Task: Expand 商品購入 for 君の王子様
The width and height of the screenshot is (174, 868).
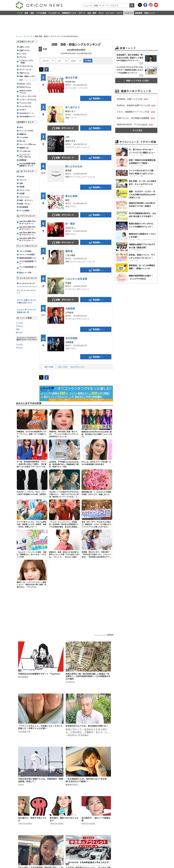Action: [x=96, y=98]
